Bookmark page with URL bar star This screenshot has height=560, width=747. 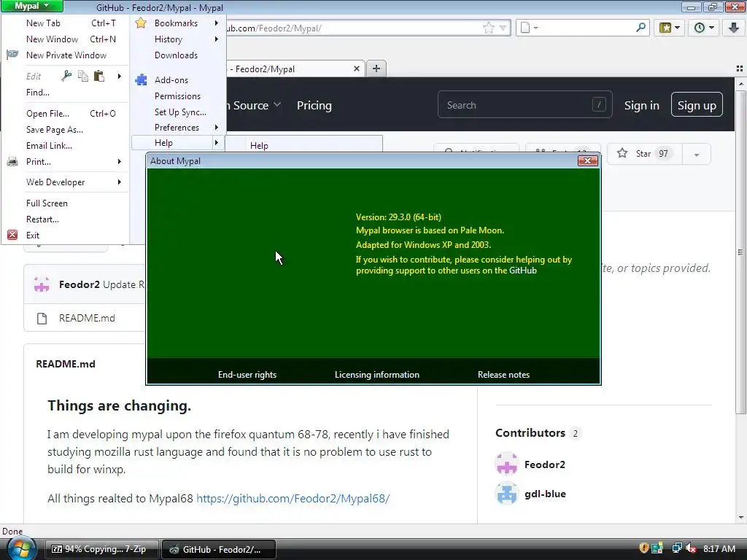pos(489,28)
